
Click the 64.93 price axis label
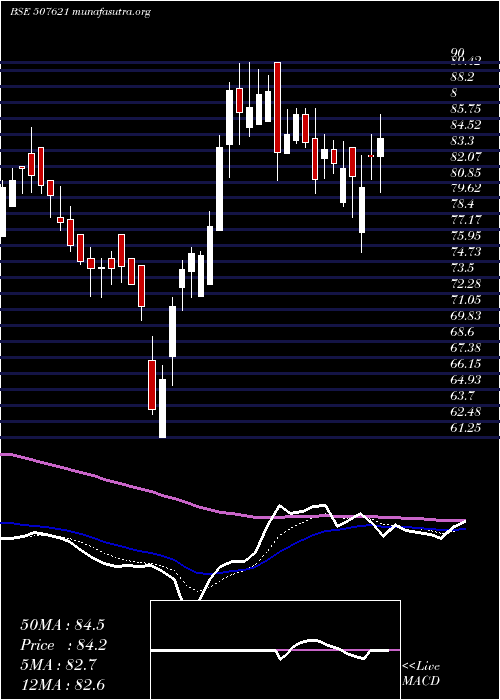pyautogui.click(x=466, y=380)
